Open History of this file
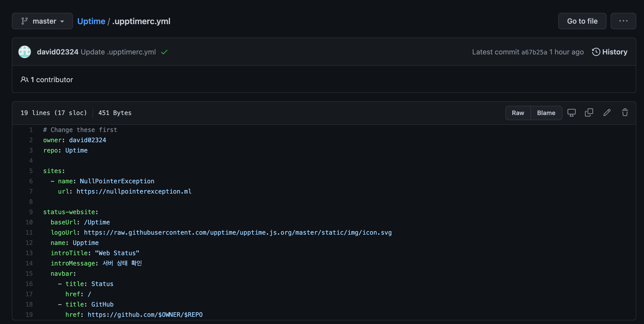The width and height of the screenshot is (644, 324). [x=610, y=52]
